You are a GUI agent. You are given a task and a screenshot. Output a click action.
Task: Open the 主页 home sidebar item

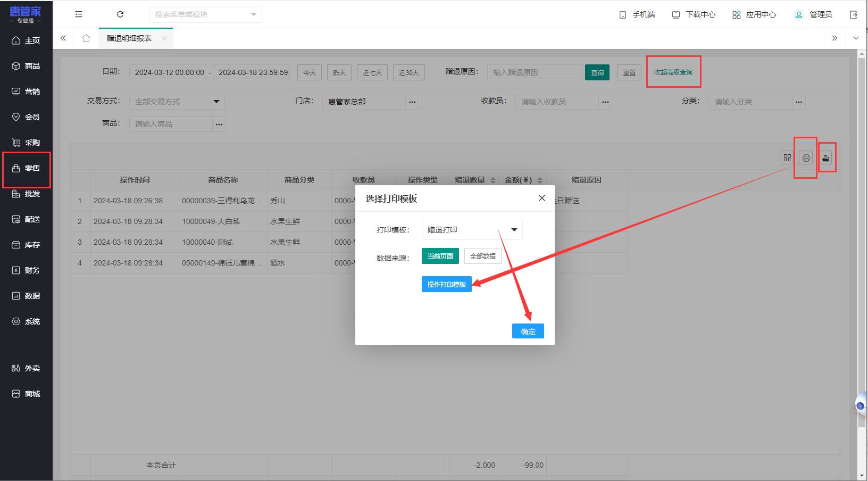coord(26,40)
